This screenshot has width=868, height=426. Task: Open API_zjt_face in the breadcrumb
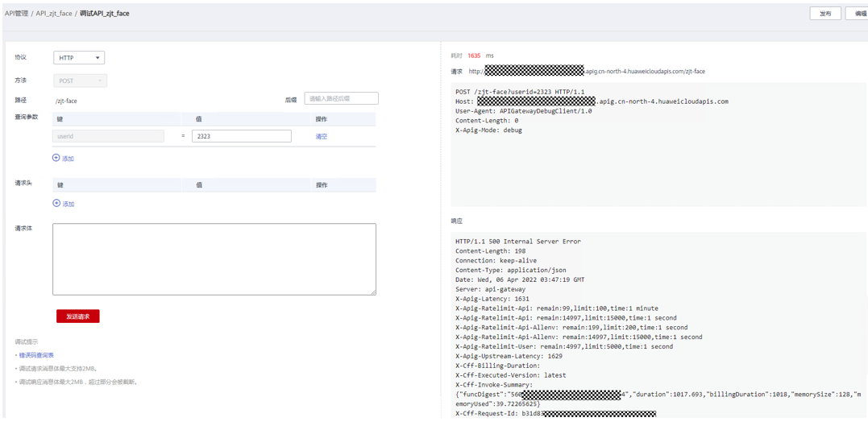pos(54,14)
